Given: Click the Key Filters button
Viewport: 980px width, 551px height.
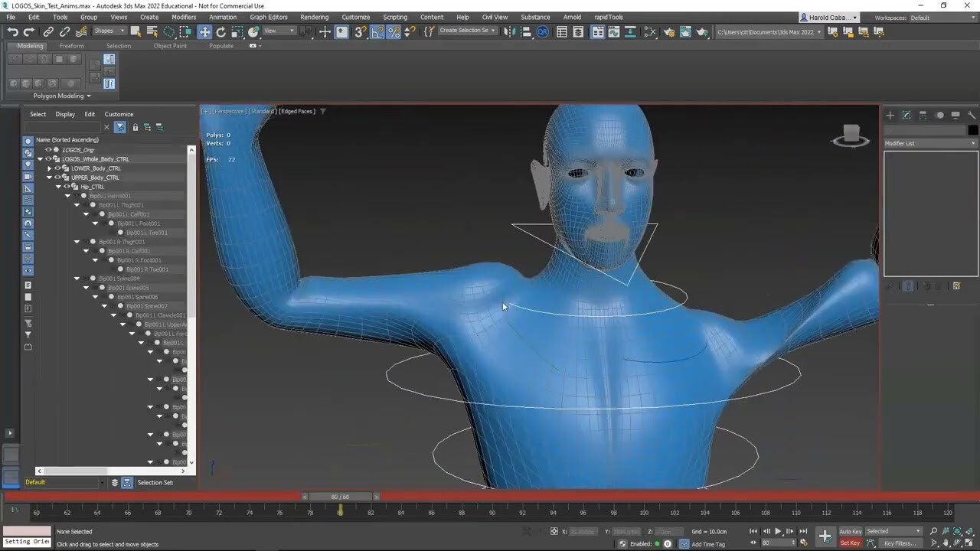Looking at the screenshot, I should (x=900, y=543).
